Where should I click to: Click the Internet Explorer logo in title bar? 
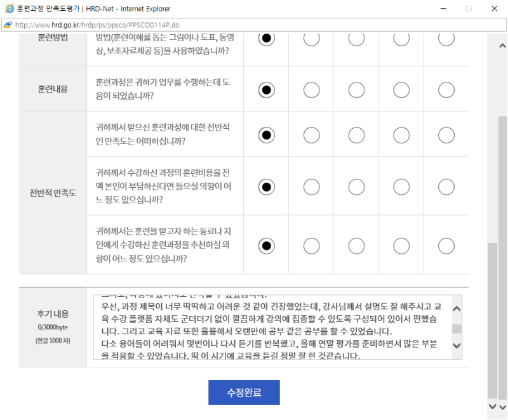click(x=10, y=8)
